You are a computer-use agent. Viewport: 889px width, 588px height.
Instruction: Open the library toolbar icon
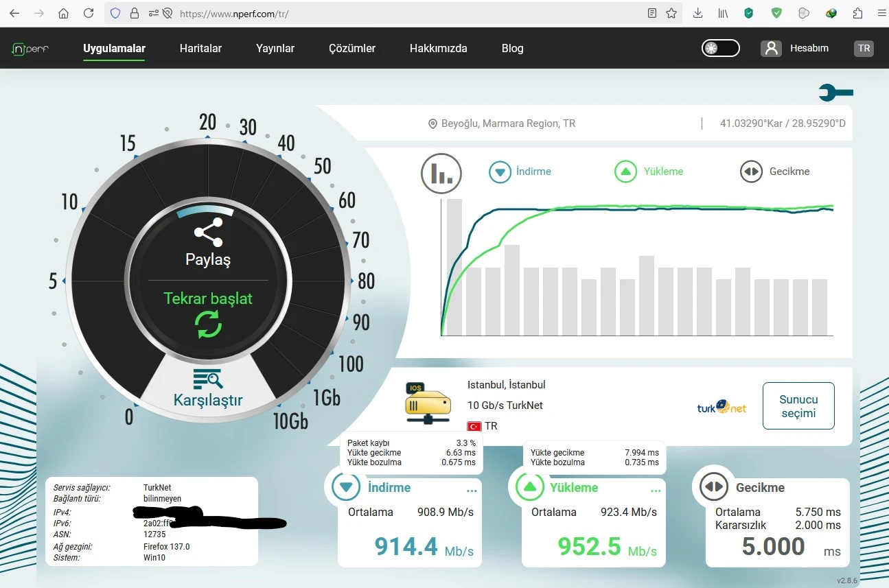coord(723,13)
